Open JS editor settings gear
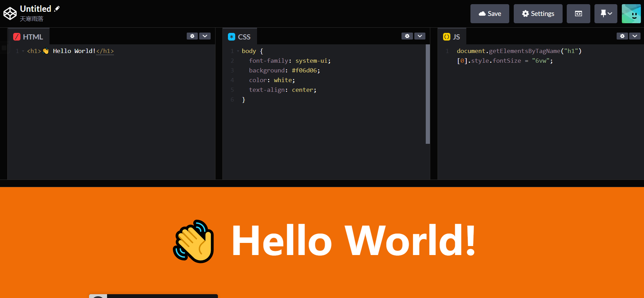 click(x=622, y=36)
